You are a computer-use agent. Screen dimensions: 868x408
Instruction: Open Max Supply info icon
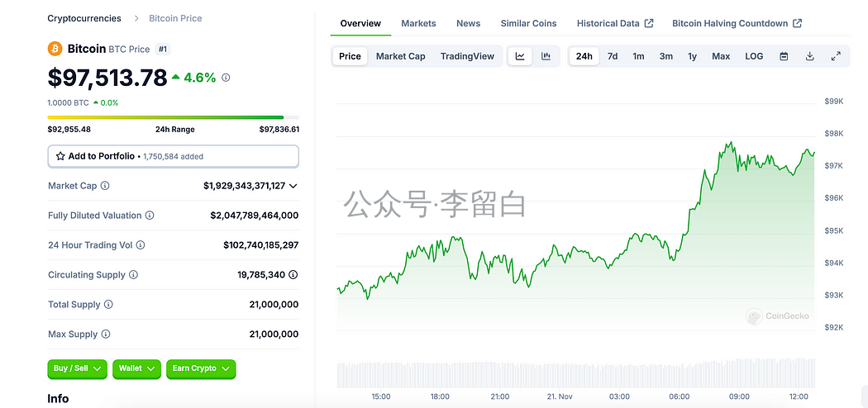coord(106,334)
